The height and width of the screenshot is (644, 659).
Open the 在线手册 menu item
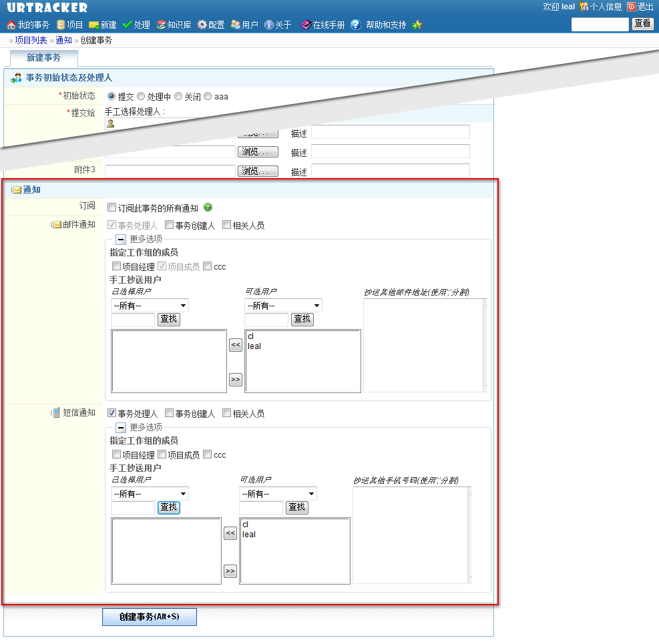pyautogui.click(x=328, y=25)
